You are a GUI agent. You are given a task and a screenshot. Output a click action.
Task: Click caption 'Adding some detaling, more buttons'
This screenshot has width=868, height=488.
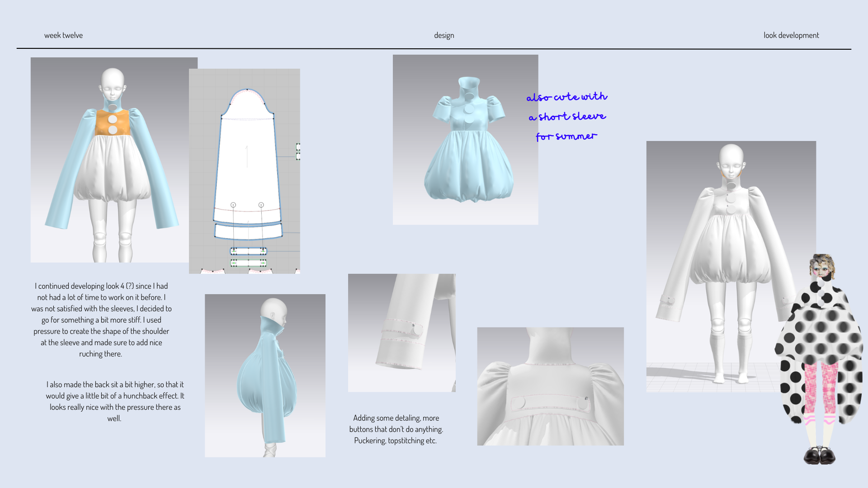(x=396, y=429)
